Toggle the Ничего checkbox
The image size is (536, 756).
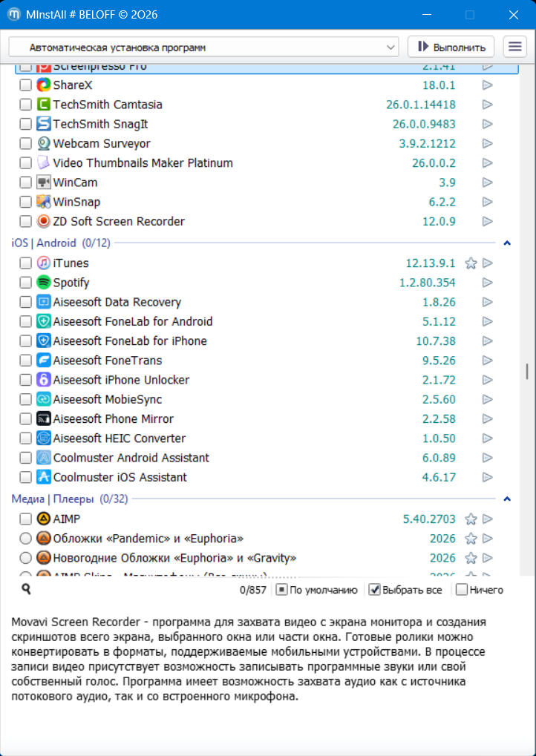(x=462, y=590)
